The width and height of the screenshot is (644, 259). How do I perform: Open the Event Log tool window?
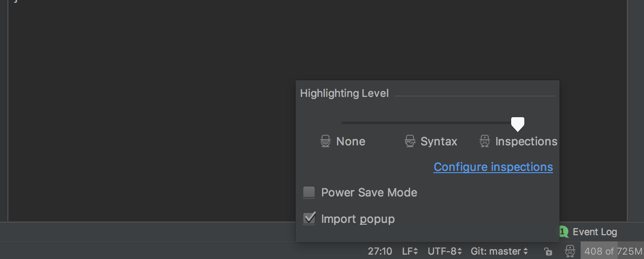[x=595, y=232]
